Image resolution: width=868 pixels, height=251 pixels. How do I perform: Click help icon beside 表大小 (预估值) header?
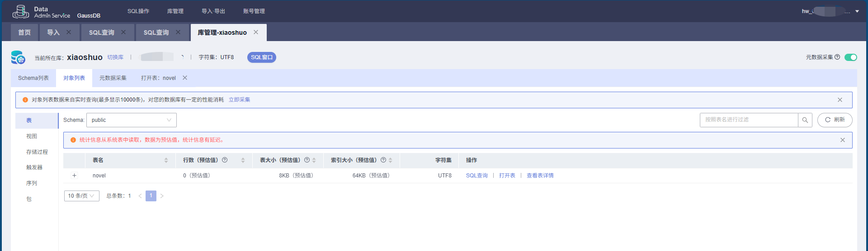[x=307, y=160]
